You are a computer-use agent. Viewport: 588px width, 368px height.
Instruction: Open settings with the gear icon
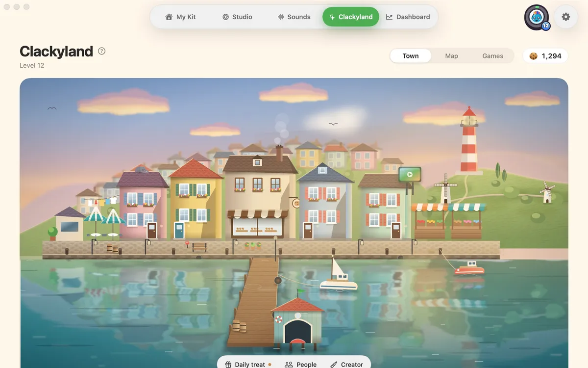566,17
